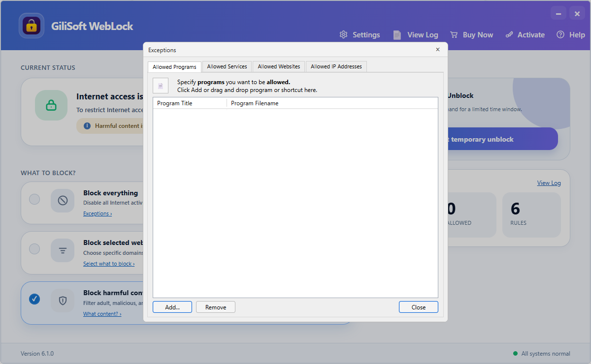This screenshot has width=591, height=364.
Task: Click the Close button in Exceptions
Action: [419, 307]
